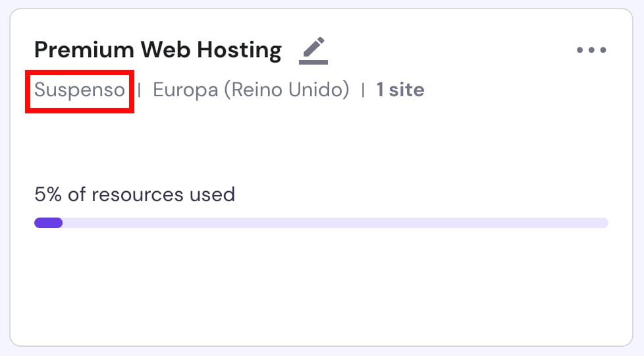Image resolution: width=644 pixels, height=356 pixels.
Task: Click the light unfilled track of the resource bar
Action: [x=329, y=223]
